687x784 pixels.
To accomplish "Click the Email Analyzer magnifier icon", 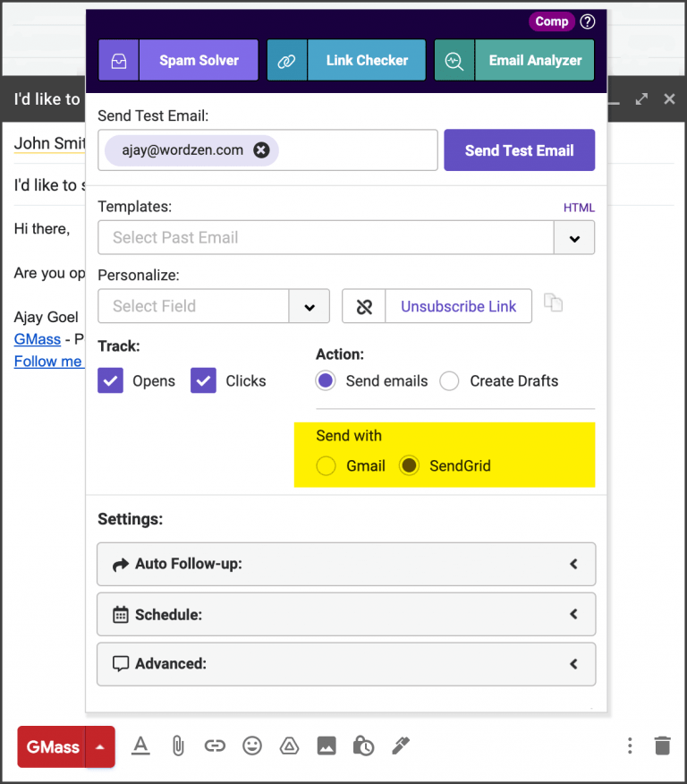I will [454, 61].
